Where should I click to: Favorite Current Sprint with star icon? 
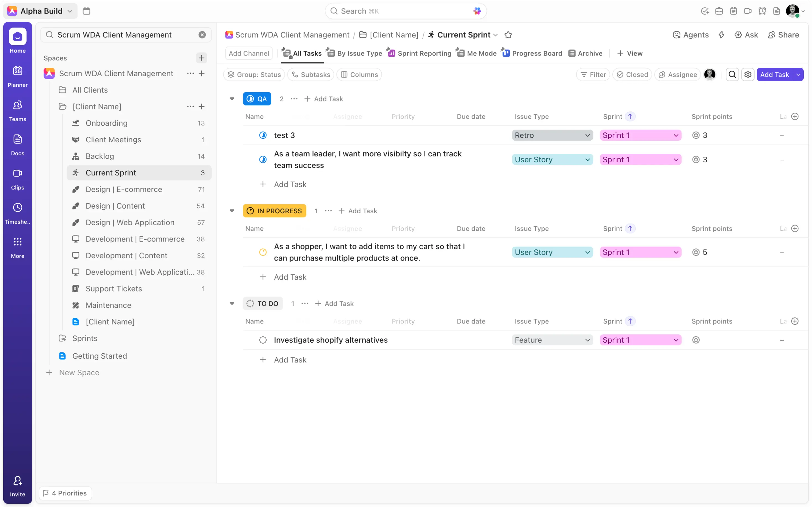click(x=508, y=35)
